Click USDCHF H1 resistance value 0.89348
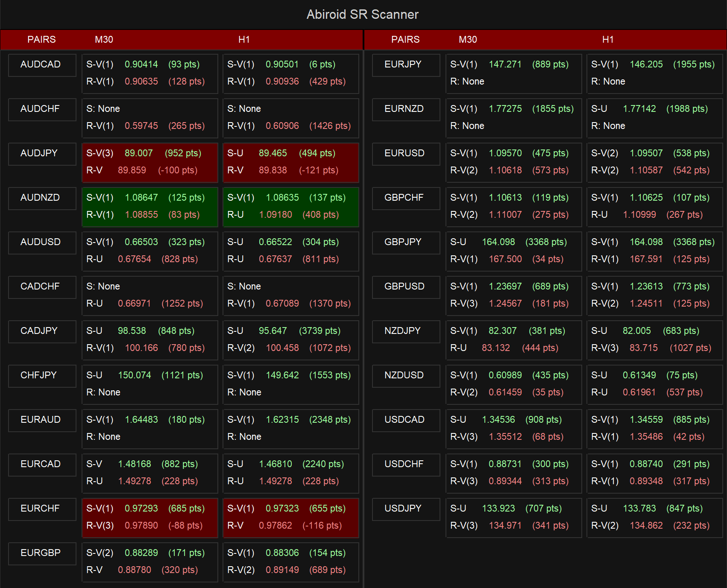 coord(646,481)
